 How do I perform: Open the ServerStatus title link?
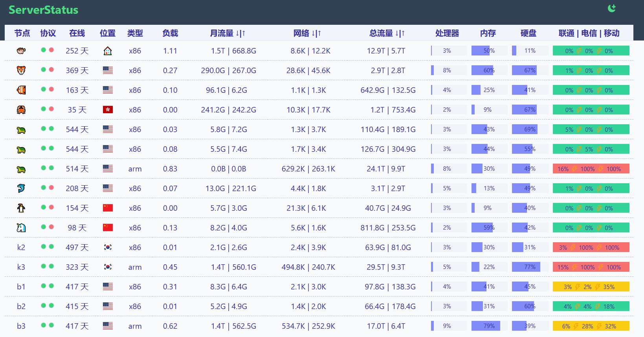tap(43, 10)
